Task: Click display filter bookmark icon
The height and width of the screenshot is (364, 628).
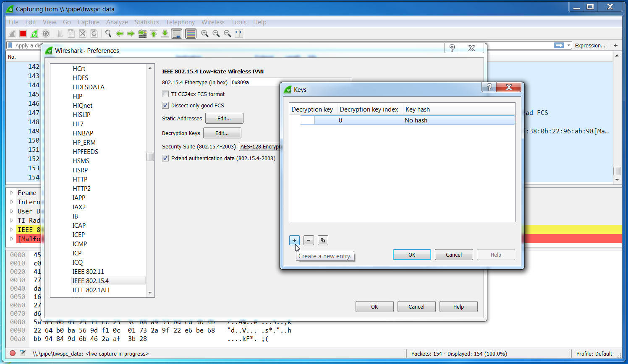Action: (10, 45)
